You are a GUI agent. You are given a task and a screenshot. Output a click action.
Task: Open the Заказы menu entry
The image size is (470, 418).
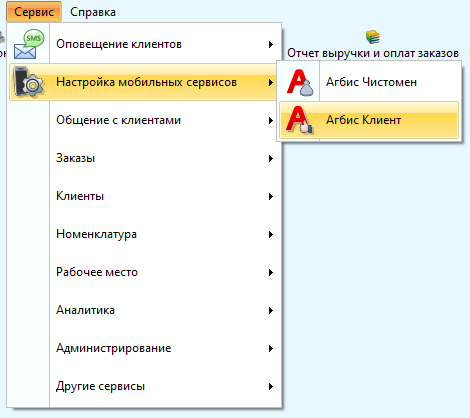[143, 158]
